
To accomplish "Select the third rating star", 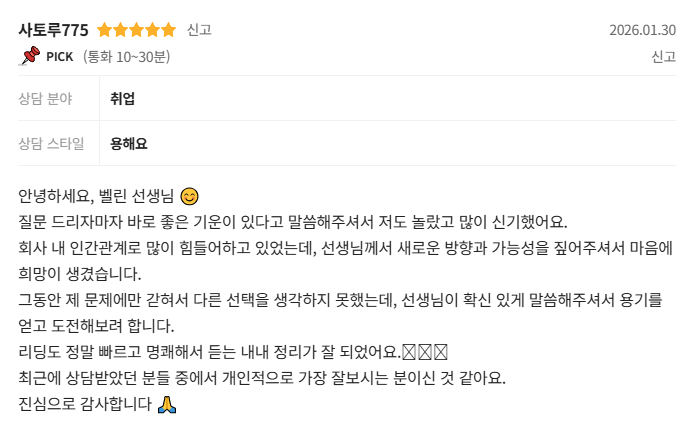I will (136, 30).
